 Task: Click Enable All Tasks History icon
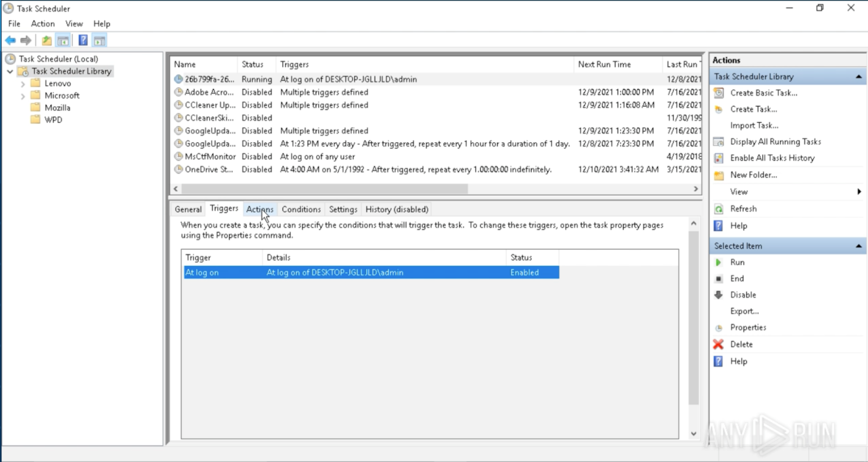click(x=719, y=158)
